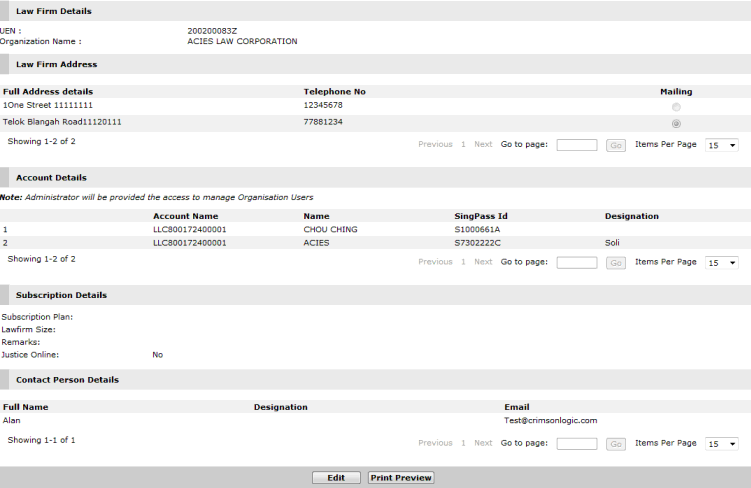The height and width of the screenshot is (488, 751).
Task: Focus Go to page field in Contact Person Details
Action: [576, 443]
